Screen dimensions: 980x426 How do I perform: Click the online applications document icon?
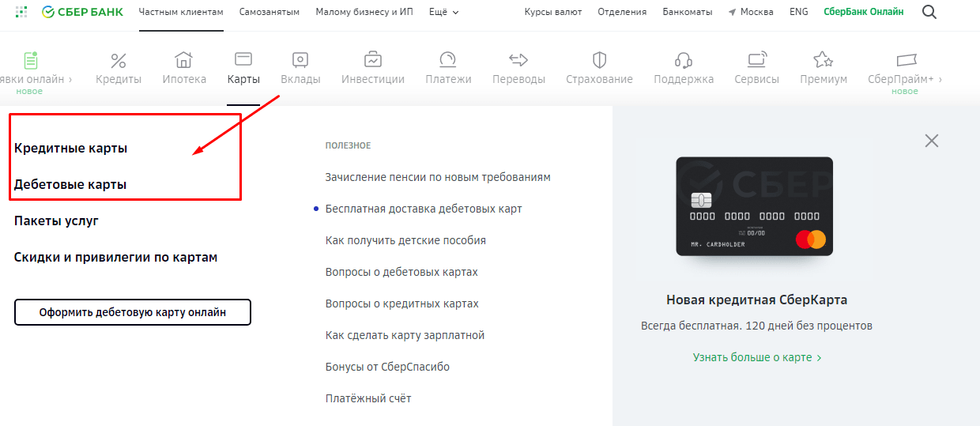(30, 60)
